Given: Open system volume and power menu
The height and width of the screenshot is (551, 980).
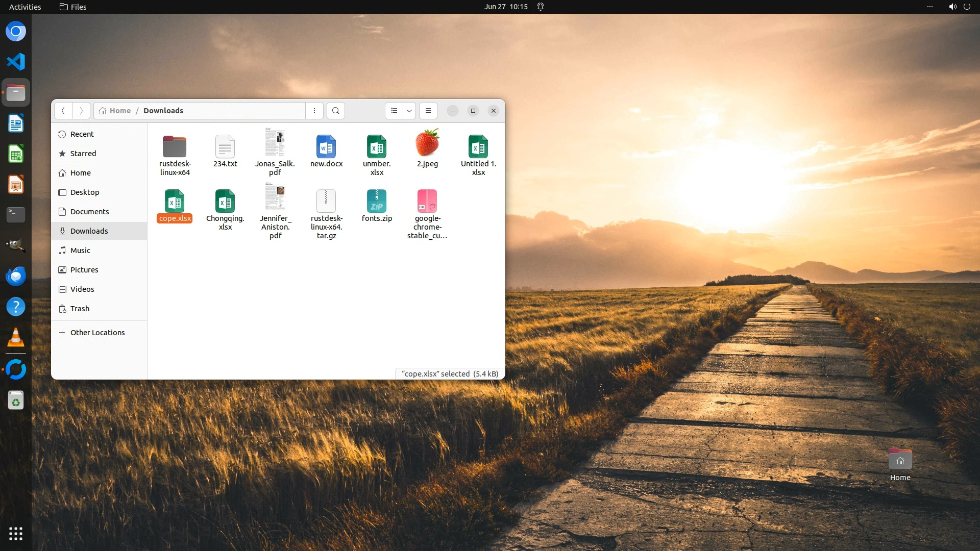Looking at the screenshot, I should [x=959, y=7].
